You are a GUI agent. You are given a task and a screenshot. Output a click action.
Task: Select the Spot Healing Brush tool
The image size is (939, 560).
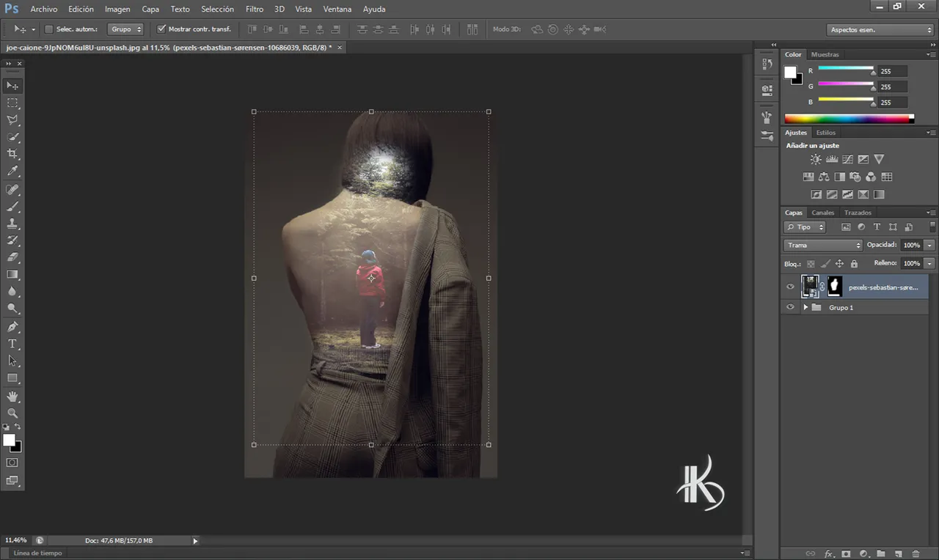(x=12, y=190)
